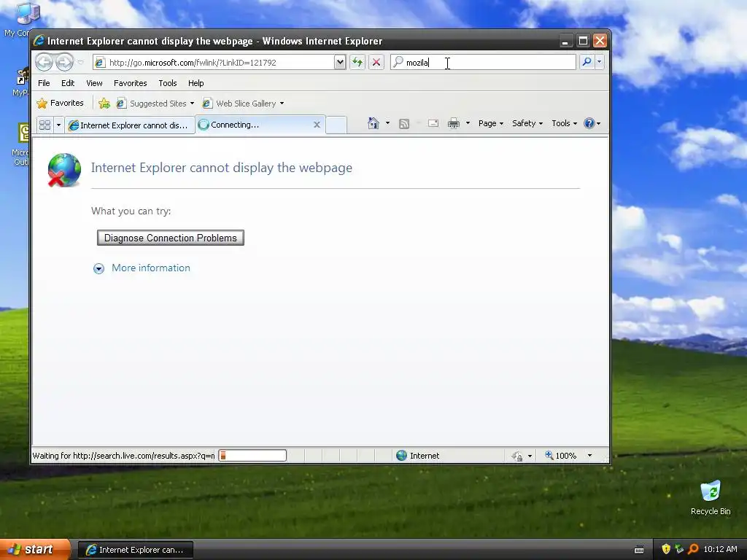
Task: Expand the Home button dropdown arrow
Action: (387, 123)
